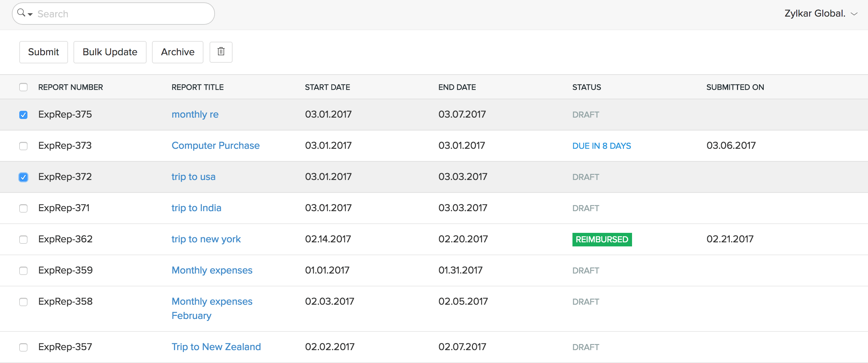
Task: Click the Submit button
Action: pos(43,52)
